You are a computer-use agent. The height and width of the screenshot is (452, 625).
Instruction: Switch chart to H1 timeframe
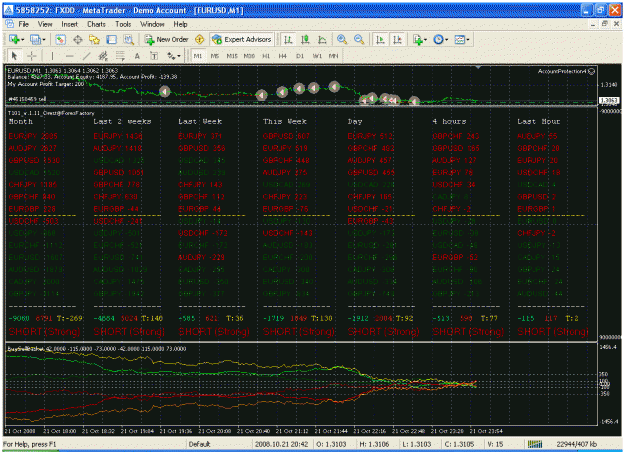pyautogui.click(x=266, y=56)
